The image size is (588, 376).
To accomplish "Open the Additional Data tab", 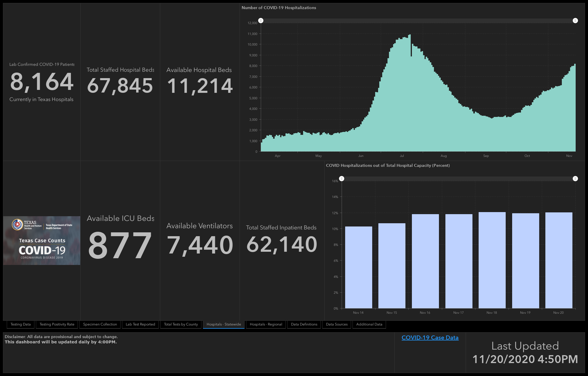I will [369, 324].
